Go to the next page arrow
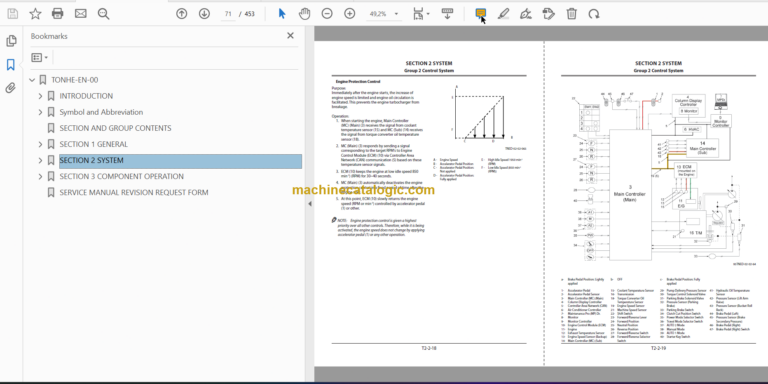 coord(204,14)
